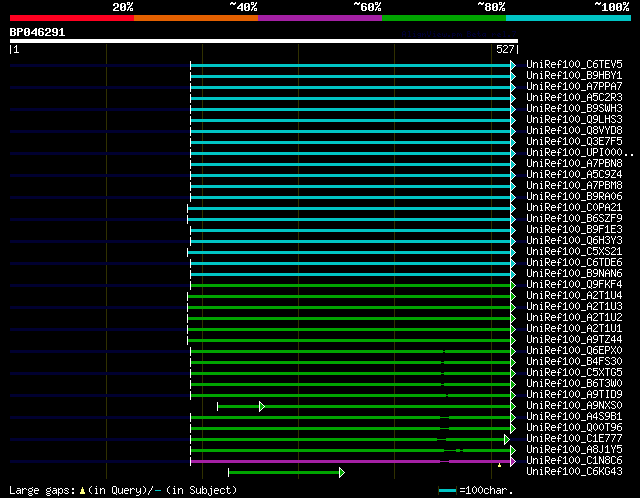Open hit UniRef100_B9HBY1
Viewport: 640px width, 498px height.
(574, 75)
